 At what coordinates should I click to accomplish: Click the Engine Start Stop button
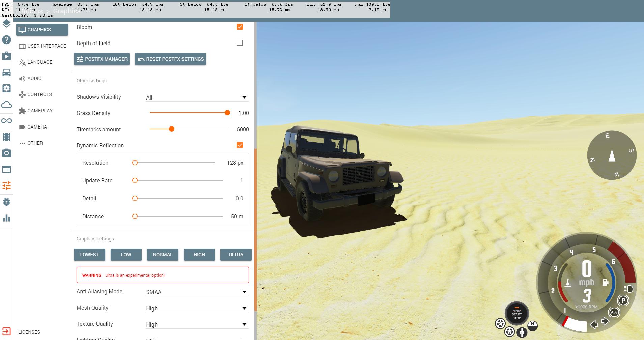tap(516, 314)
